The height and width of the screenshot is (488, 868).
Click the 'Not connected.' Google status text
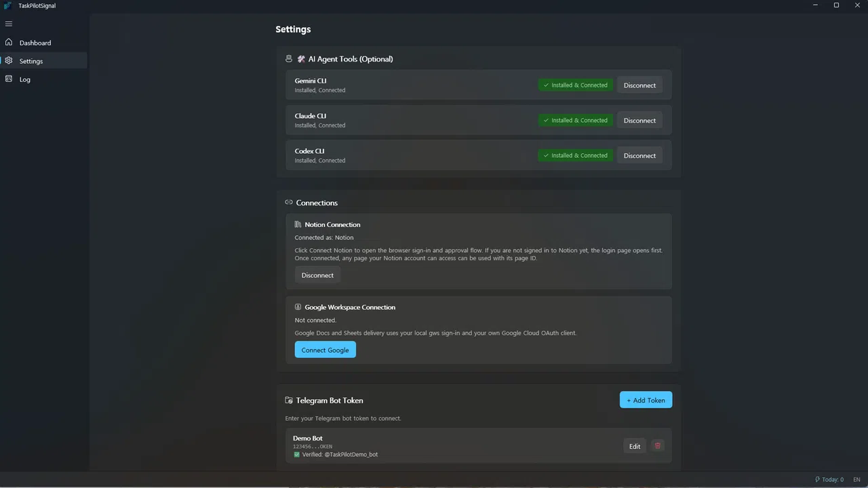(315, 321)
